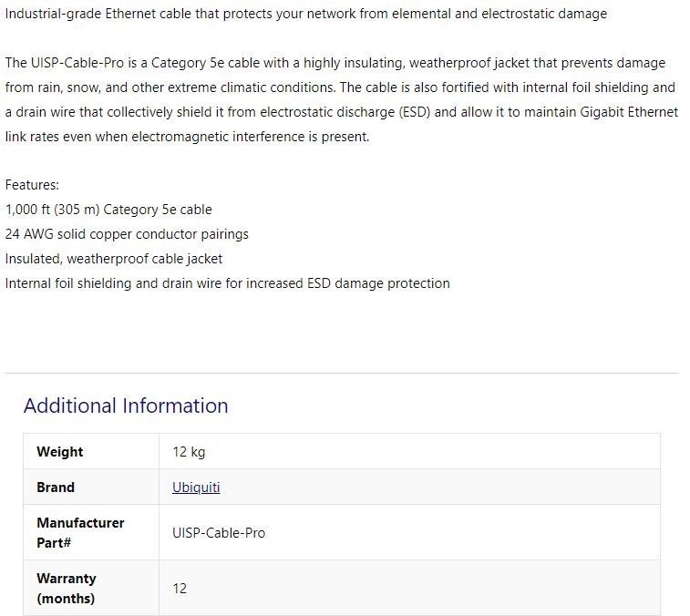Click the 1,000 ft Category 5e cable line

coord(108,209)
